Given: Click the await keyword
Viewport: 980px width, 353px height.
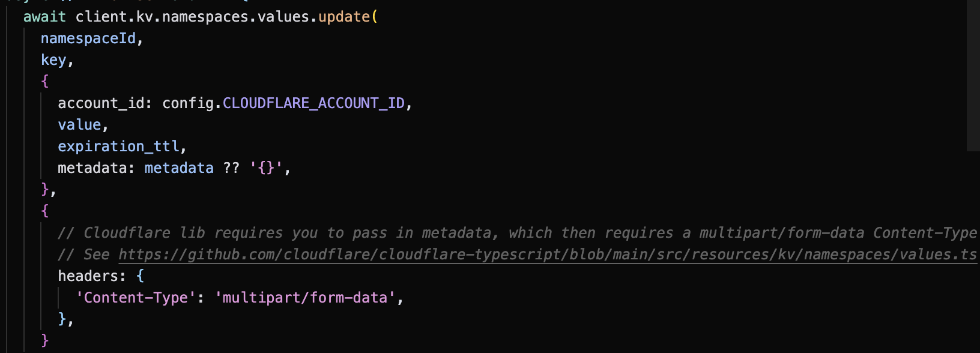Looking at the screenshot, I should coord(44,17).
